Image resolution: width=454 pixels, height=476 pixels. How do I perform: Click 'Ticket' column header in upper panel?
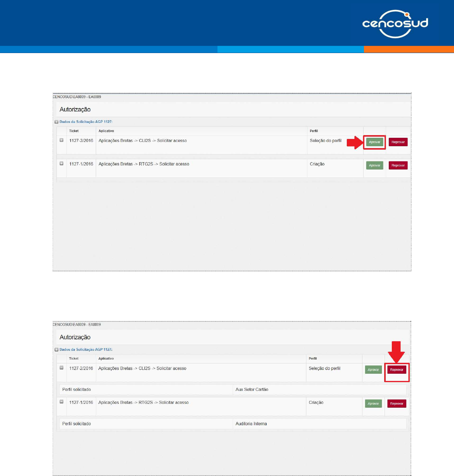(74, 131)
